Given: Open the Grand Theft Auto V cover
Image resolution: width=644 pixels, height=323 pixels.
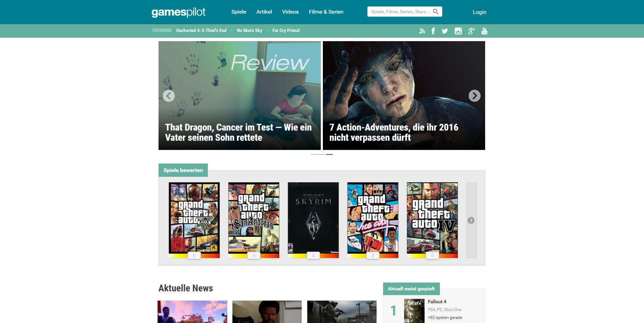Looking at the screenshot, I should pyautogui.click(x=194, y=218).
